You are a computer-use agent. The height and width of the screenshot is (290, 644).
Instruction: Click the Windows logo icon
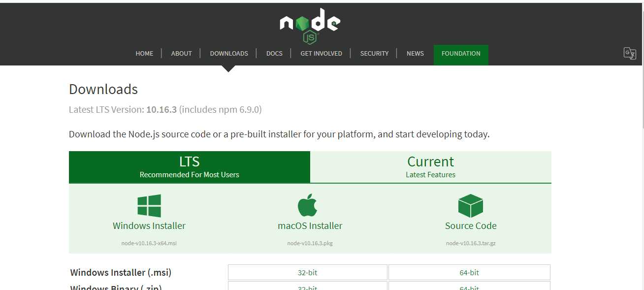click(x=149, y=206)
